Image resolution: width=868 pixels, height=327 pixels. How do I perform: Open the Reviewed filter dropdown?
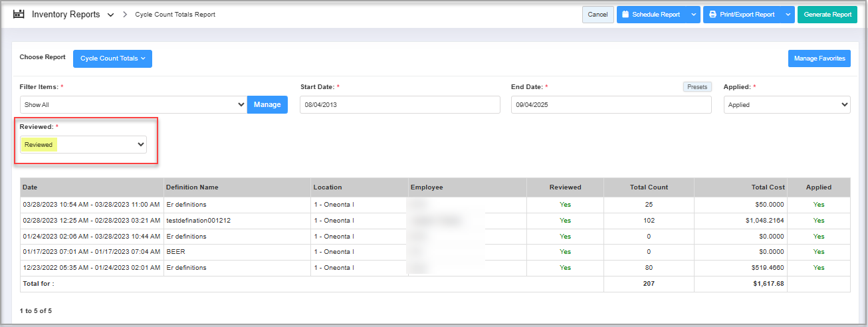pos(83,145)
